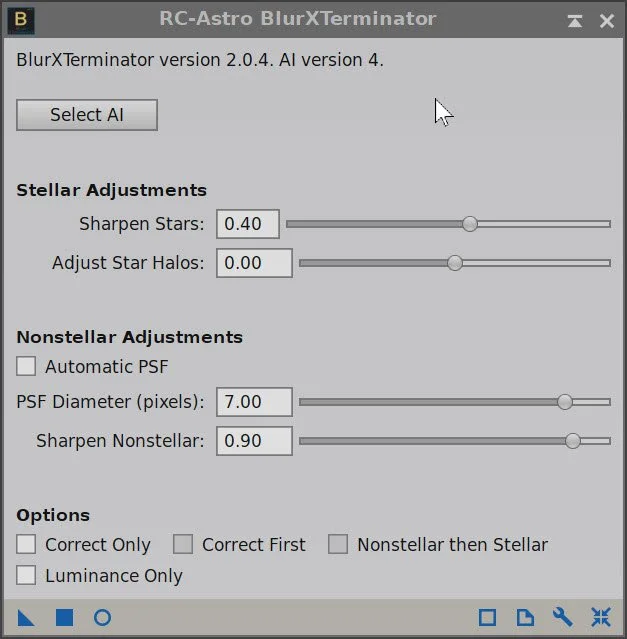Click the Adjust Star Halos slider handle
The height and width of the screenshot is (639, 627).
(455, 263)
